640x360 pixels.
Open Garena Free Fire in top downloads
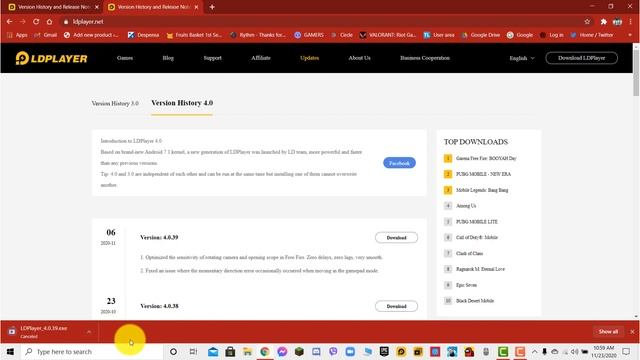tap(486, 158)
